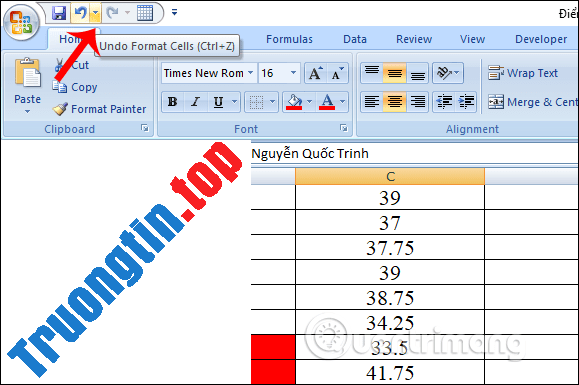Save the workbook from Quick Access toolbar
Image resolution: width=579 pixels, height=385 pixels.
pyautogui.click(x=59, y=13)
